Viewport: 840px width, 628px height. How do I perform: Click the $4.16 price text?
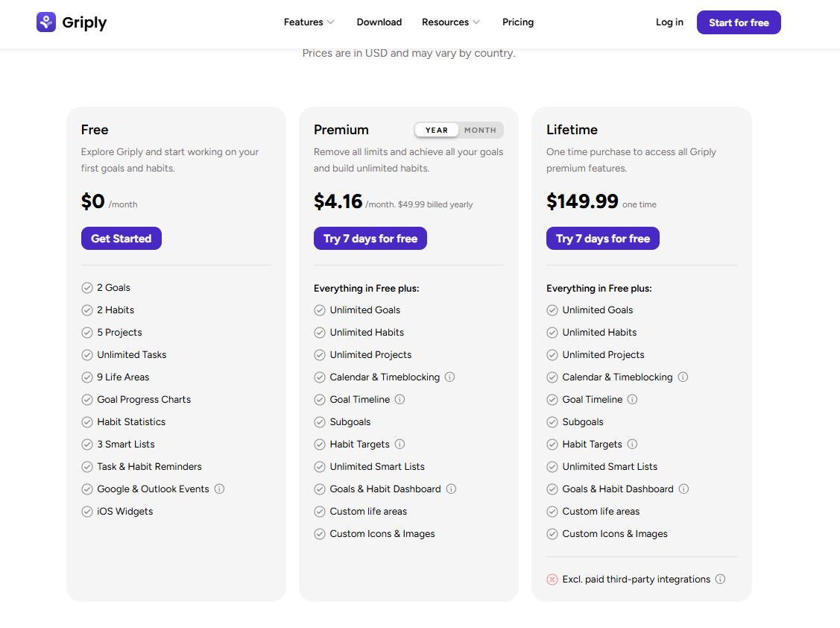tap(338, 201)
